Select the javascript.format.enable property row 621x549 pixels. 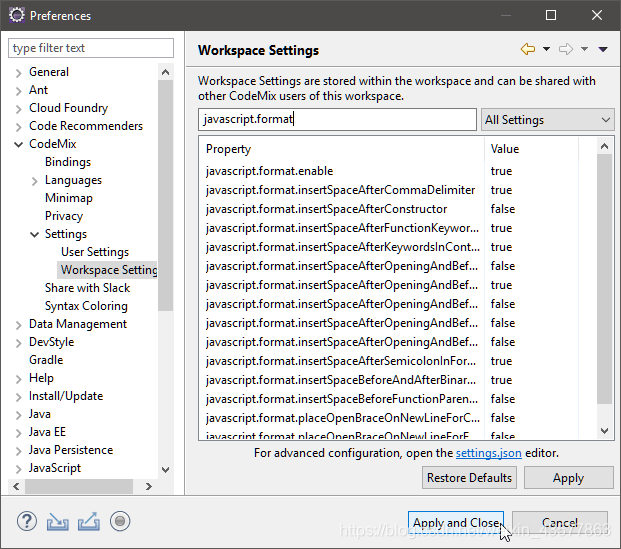397,171
